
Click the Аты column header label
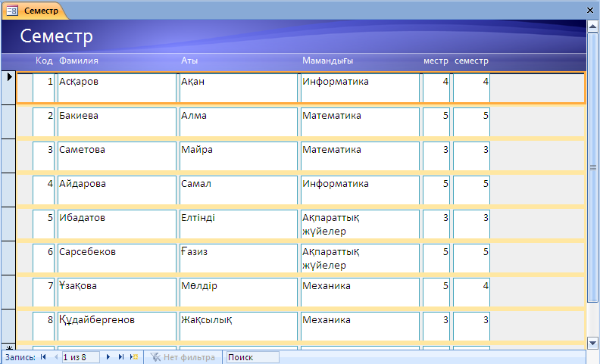point(189,61)
